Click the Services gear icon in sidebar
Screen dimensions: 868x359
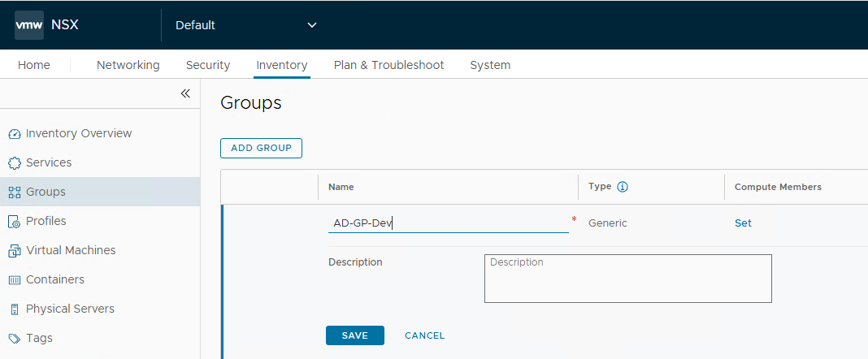click(x=14, y=163)
